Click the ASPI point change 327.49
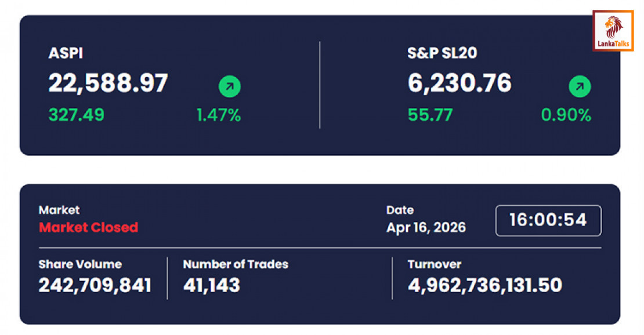This screenshot has height=335, width=644. coord(76,115)
